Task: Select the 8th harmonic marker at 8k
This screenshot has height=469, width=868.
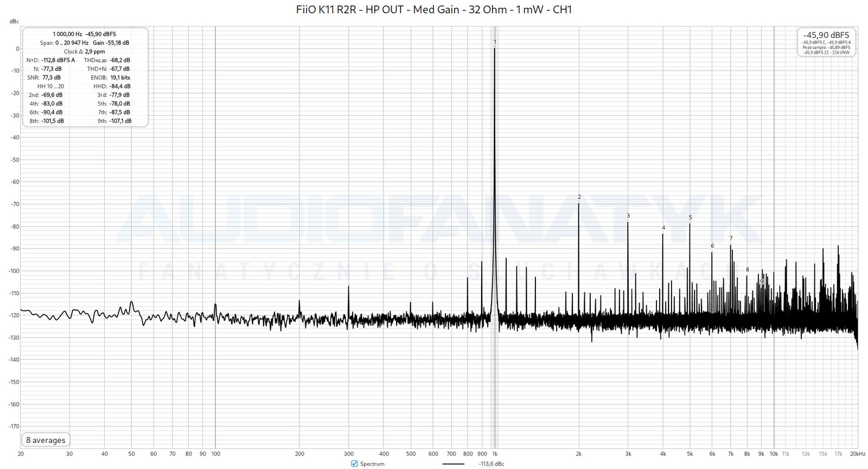Action: pyautogui.click(x=748, y=270)
